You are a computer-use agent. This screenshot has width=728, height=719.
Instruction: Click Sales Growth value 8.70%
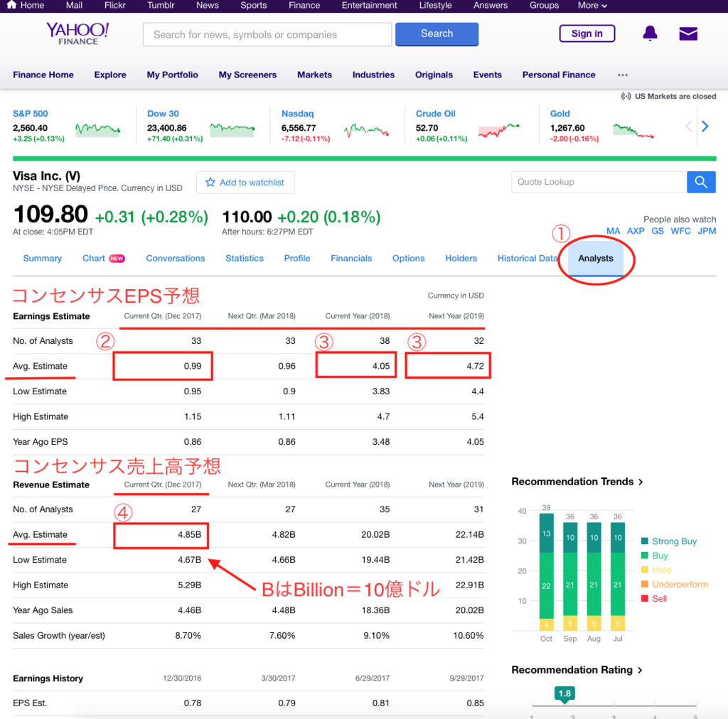click(x=188, y=635)
